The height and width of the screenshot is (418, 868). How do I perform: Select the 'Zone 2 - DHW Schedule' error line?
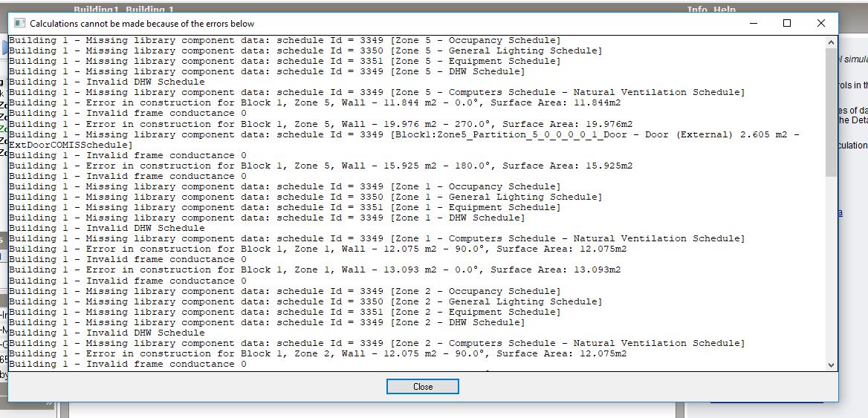click(x=267, y=322)
